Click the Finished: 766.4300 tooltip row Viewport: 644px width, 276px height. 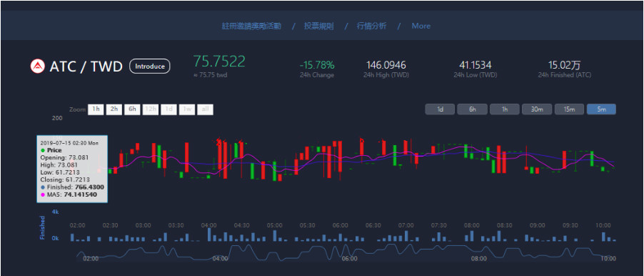click(72, 187)
